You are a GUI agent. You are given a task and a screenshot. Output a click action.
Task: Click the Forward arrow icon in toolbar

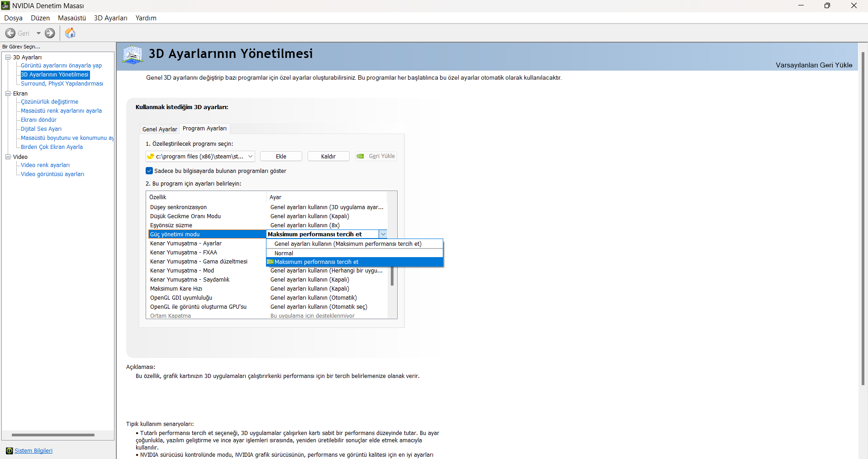pos(50,33)
